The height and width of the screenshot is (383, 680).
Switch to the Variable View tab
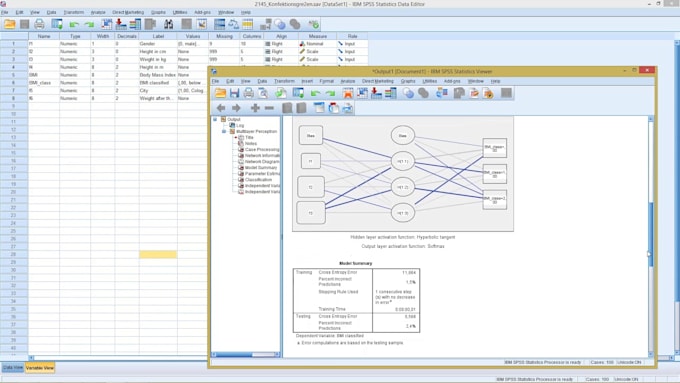[x=40, y=367]
